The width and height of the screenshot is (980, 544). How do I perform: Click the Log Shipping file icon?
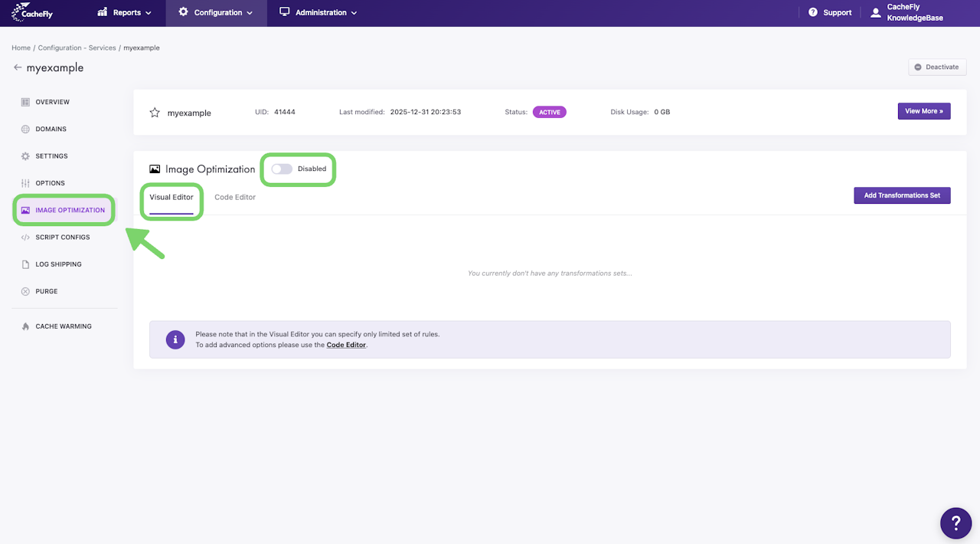[25, 264]
